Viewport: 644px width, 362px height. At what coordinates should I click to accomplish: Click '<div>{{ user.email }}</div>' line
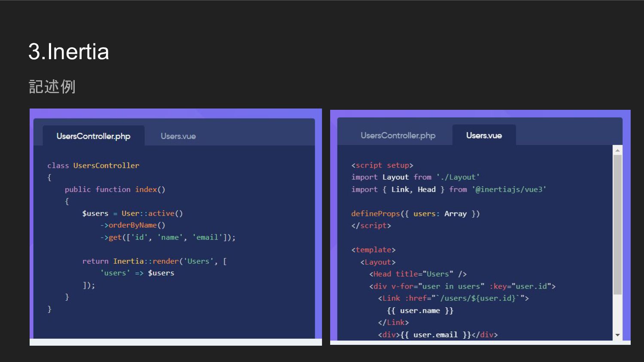point(438,335)
